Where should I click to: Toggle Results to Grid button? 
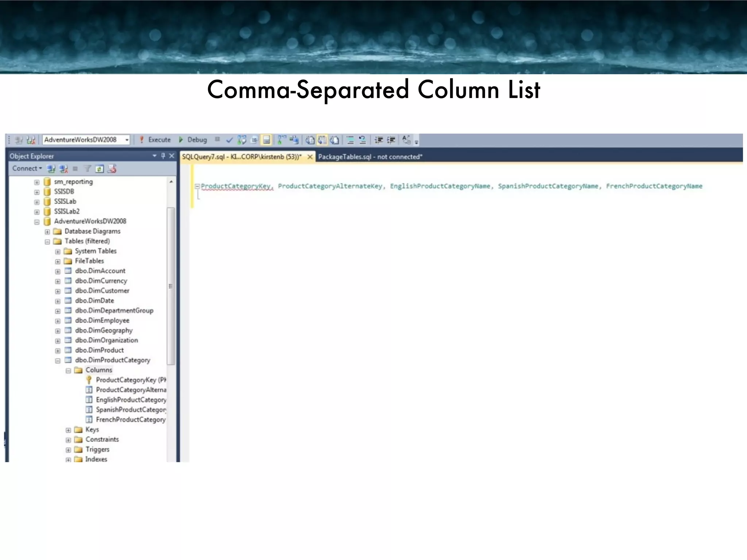click(x=322, y=140)
